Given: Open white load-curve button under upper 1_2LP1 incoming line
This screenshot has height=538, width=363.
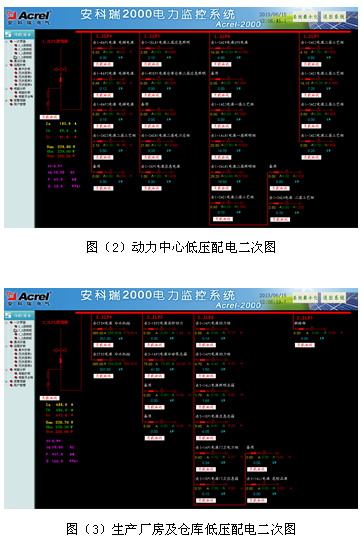Looking at the screenshot, I should pos(50,117).
